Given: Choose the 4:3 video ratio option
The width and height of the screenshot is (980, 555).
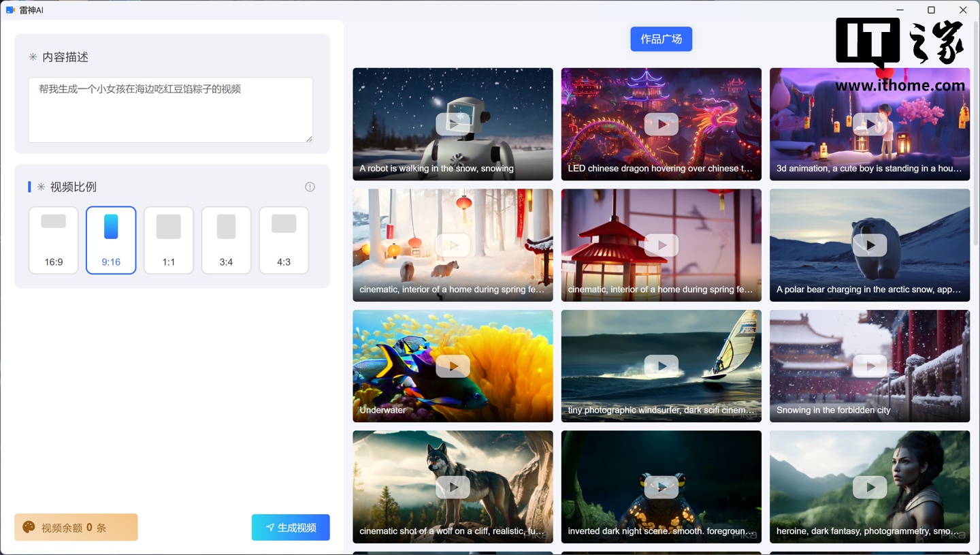Looking at the screenshot, I should (x=284, y=240).
